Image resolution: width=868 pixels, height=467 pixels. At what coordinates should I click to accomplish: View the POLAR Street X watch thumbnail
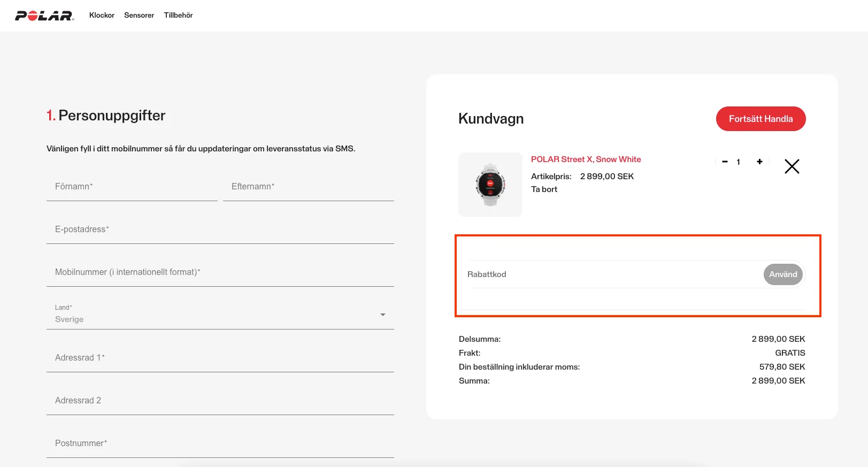[x=490, y=185]
